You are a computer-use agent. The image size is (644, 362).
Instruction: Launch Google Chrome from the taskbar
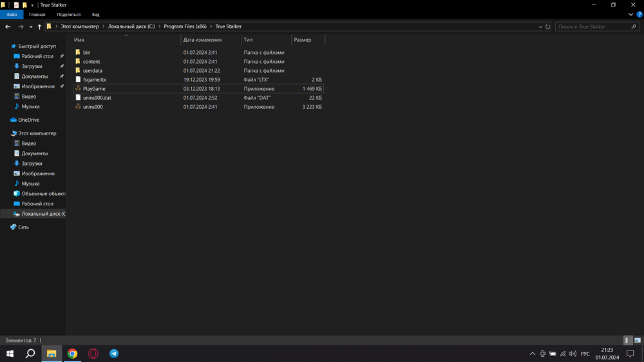73,354
